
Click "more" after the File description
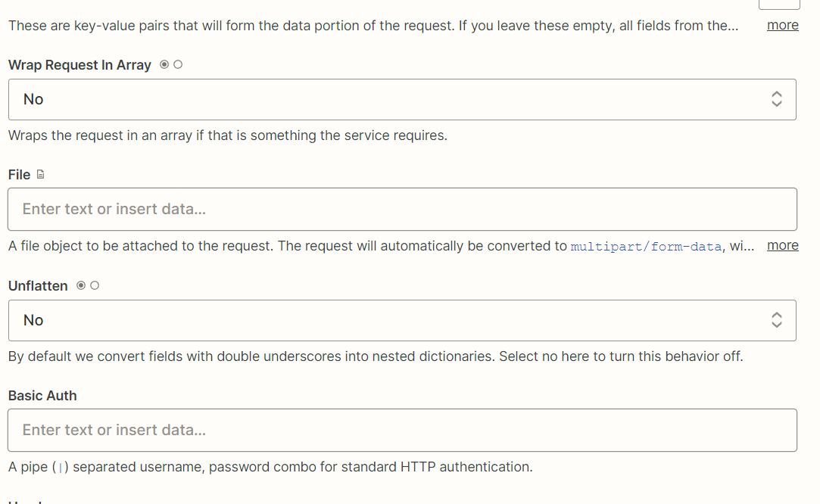782,245
